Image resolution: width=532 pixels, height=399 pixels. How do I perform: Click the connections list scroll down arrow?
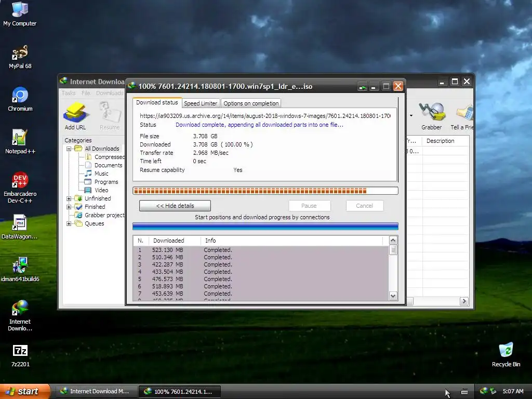[x=393, y=296]
